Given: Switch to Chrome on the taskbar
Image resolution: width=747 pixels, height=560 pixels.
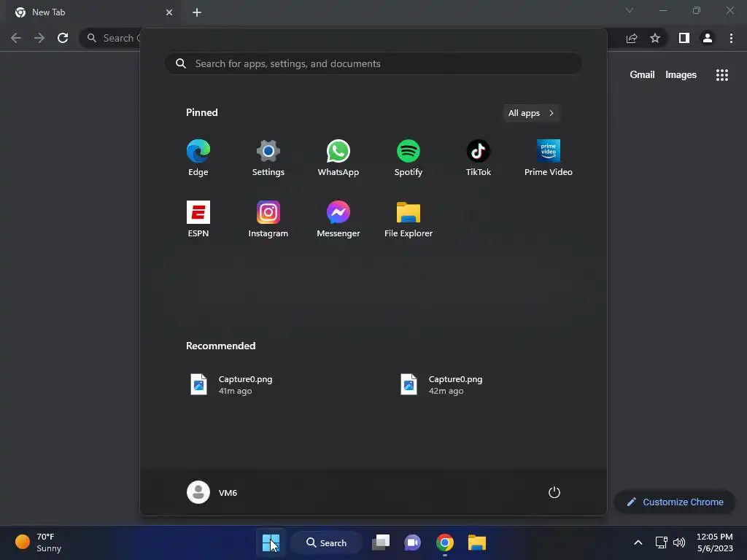Looking at the screenshot, I should (444, 542).
